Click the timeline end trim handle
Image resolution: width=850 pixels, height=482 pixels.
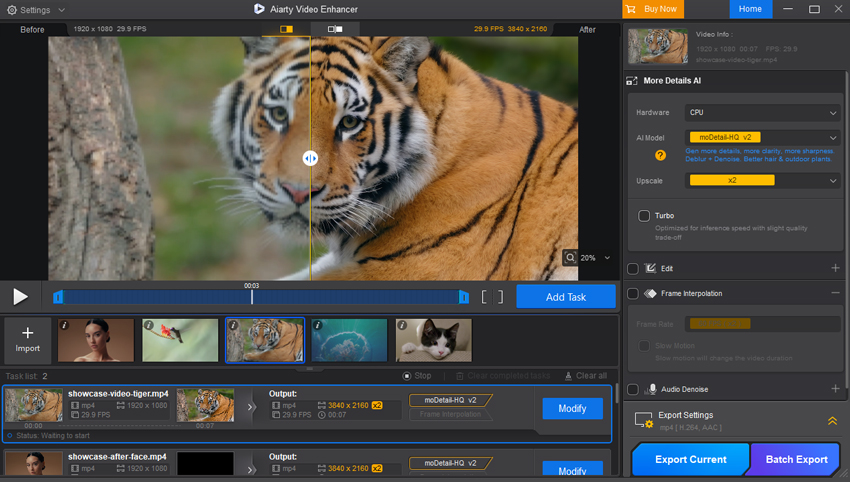(x=464, y=297)
